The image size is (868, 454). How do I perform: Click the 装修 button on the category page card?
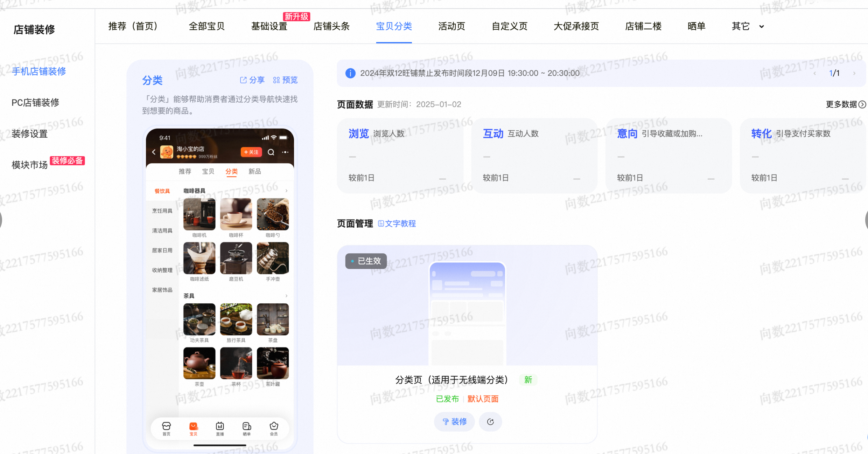pyautogui.click(x=454, y=422)
